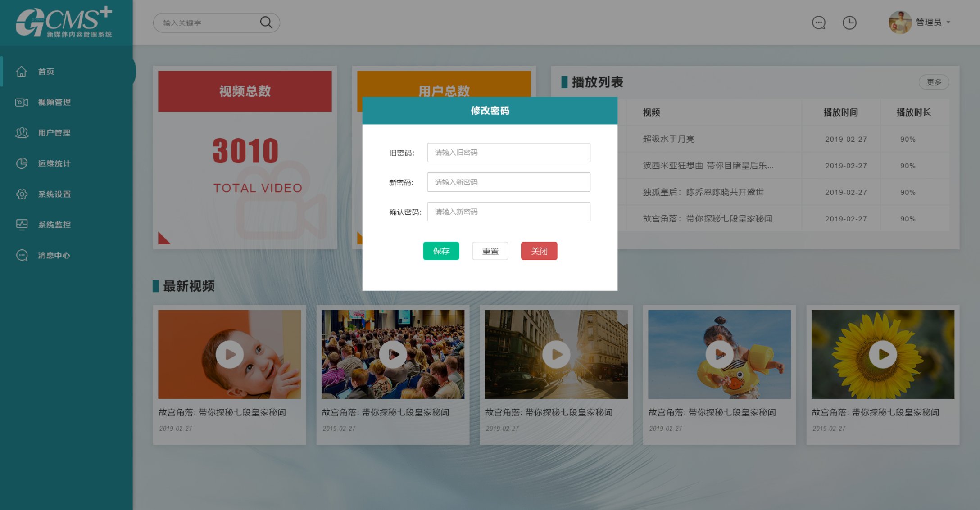Open 系统设置 via the gear icon
This screenshot has width=980, height=510.
21,194
